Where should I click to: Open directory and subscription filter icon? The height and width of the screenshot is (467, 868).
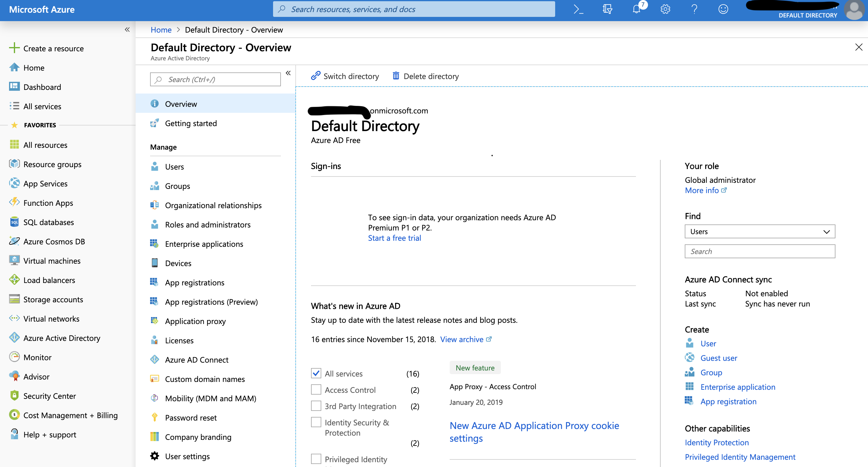coord(607,9)
